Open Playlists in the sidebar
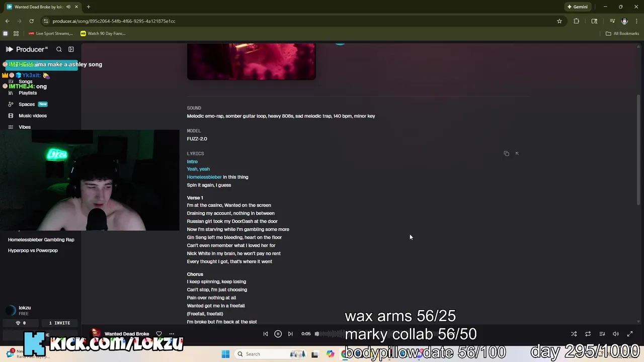The image size is (644, 362). [x=28, y=93]
